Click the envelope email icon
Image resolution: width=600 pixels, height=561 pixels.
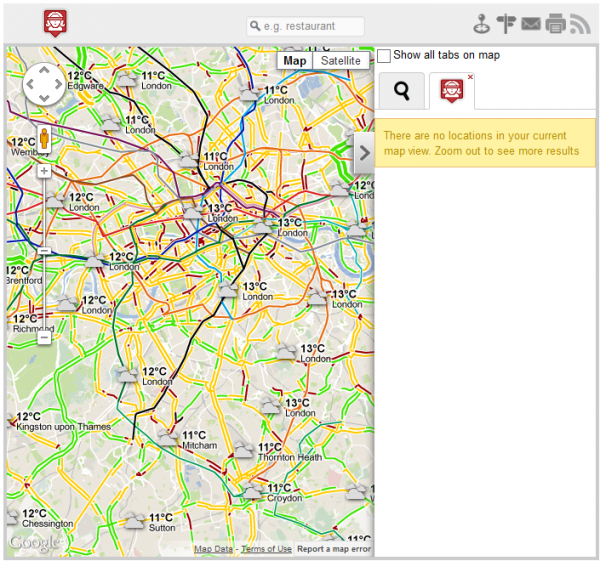(531, 24)
